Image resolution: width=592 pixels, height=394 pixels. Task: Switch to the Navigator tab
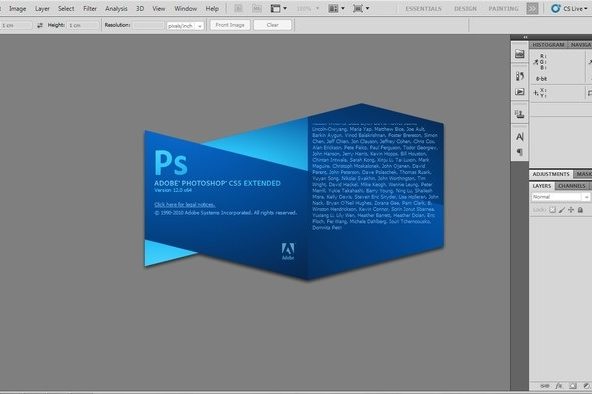(x=581, y=45)
